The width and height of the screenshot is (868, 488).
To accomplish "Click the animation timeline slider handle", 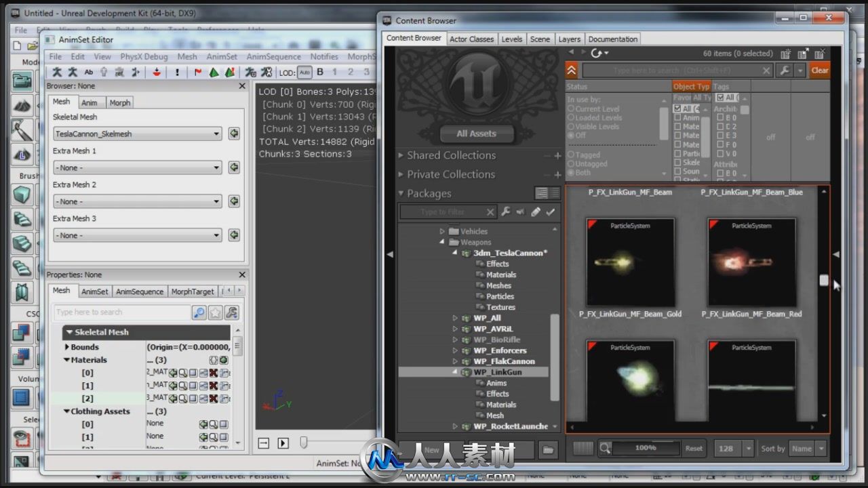I will pos(304,443).
